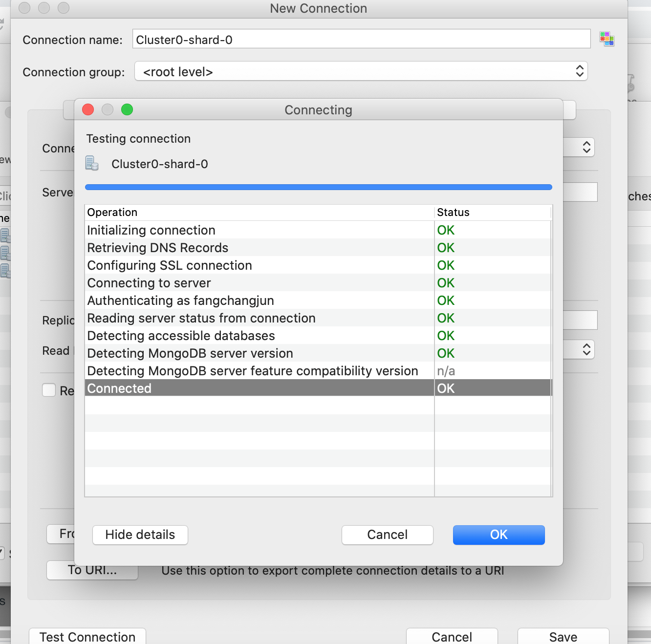Select the Retrieving DNS Records row
This screenshot has width=651, height=644.
point(318,247)
